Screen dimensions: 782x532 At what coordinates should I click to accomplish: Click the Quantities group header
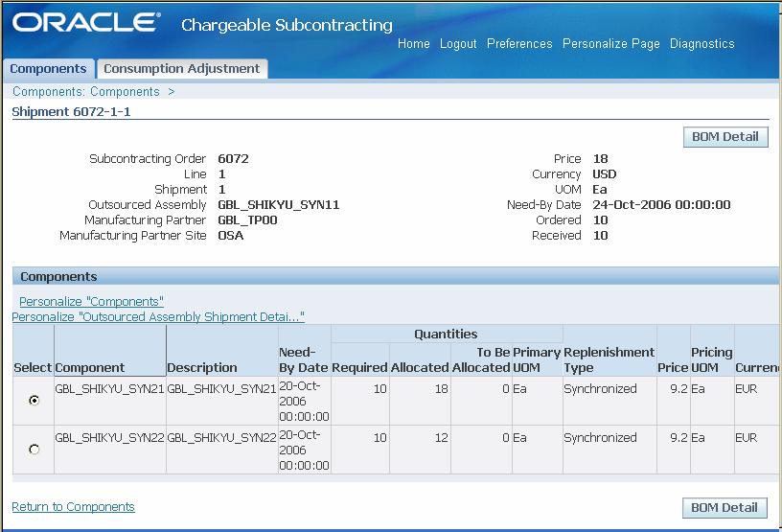(x=446, y=334)
